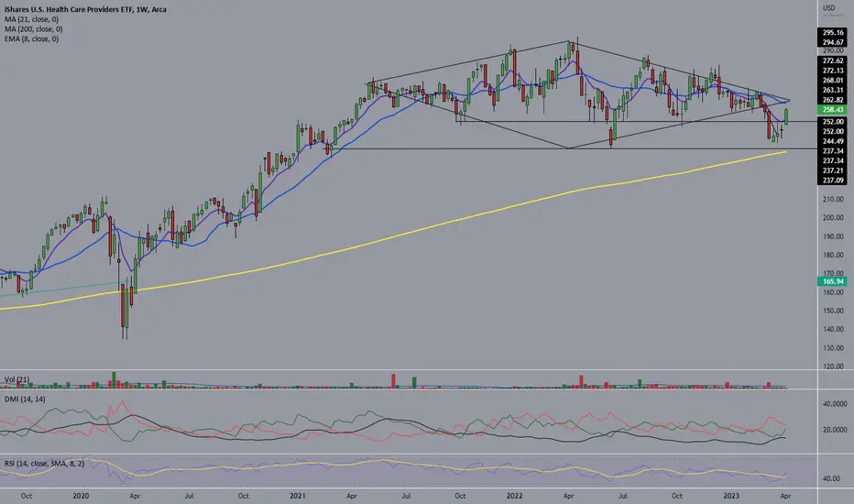Select the RSI (14, close, SMA, 8, 2) label
The width and height of the screenshot is (854, 504).
coord(45,464)
